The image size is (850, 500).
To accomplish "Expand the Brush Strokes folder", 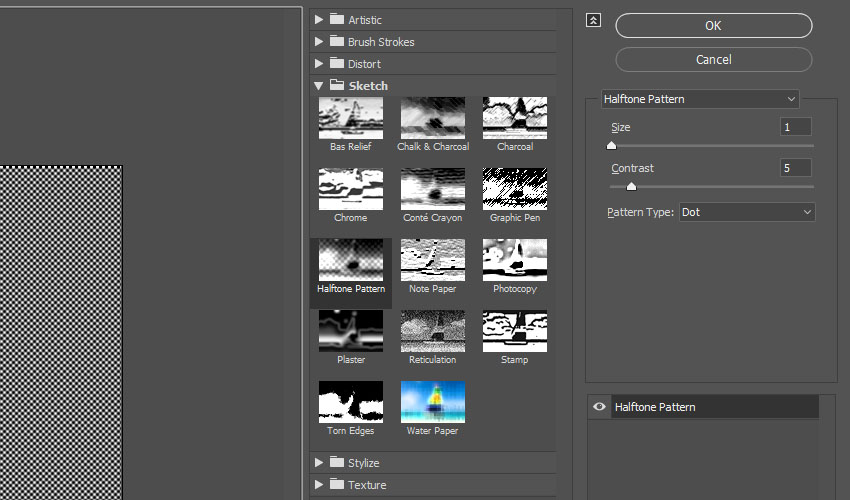I will [319, 42].
